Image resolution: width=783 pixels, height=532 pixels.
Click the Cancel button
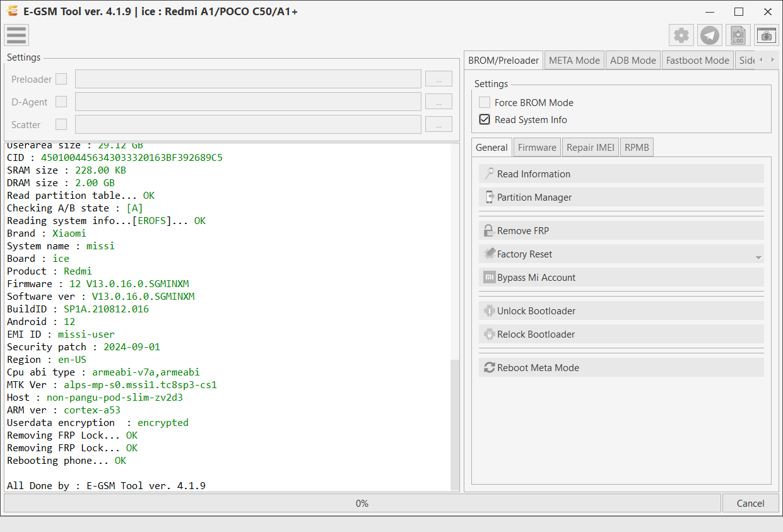[x=751, y=503]
